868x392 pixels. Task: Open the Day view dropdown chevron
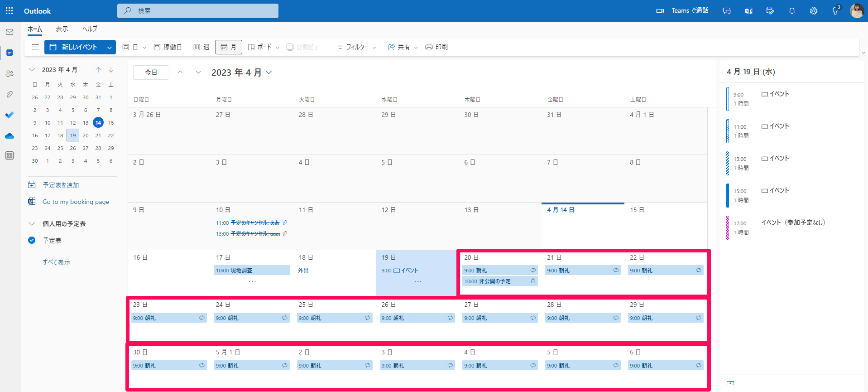(144, 47)
